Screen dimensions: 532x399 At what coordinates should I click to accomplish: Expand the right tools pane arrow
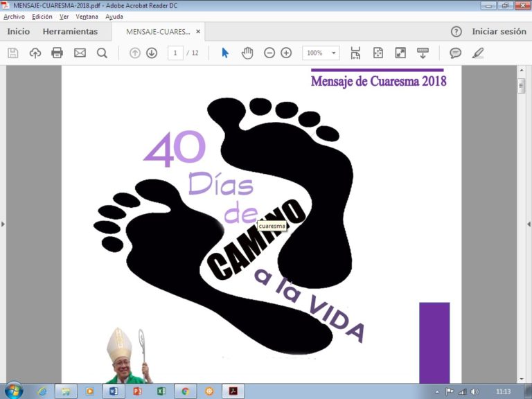click(529, 224)
